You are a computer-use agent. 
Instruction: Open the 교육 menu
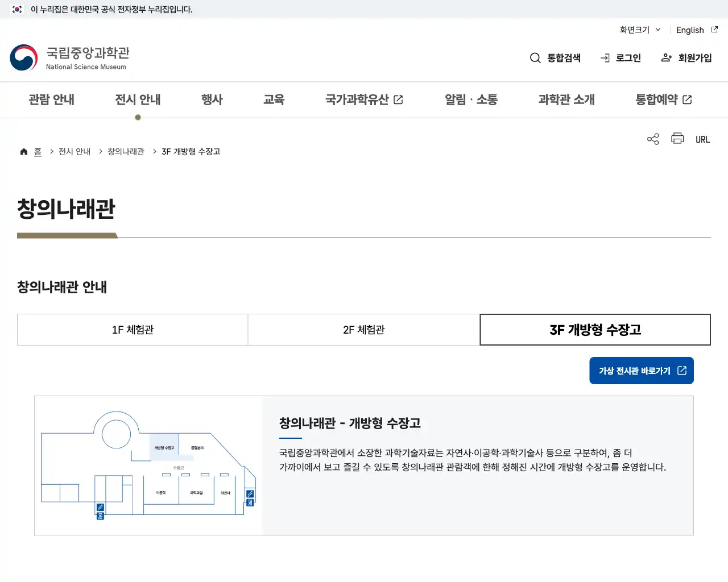pos(274,99)
